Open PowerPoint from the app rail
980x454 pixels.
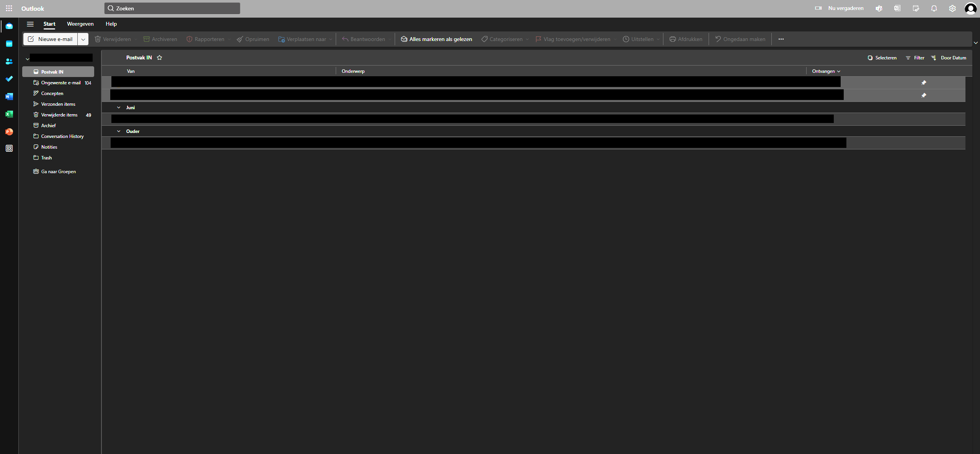point(9,132)
